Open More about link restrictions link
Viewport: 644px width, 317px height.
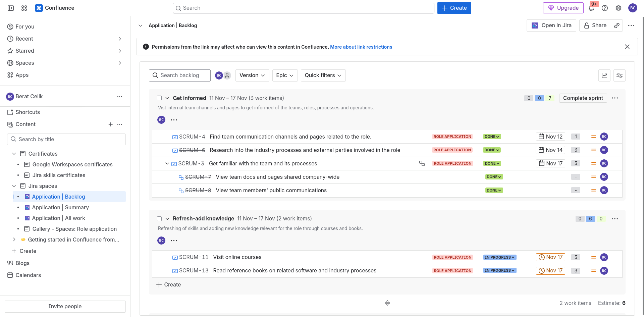coord(361,47)
